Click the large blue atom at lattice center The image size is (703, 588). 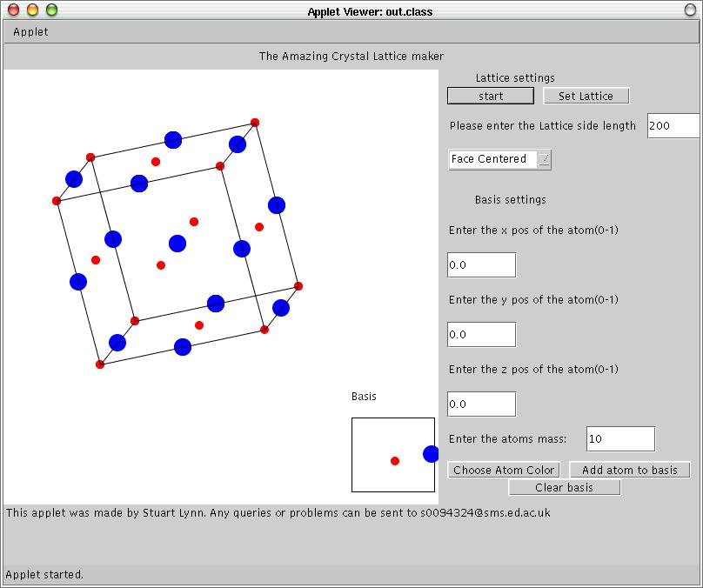pyautogui.click(x=177, y=244)
